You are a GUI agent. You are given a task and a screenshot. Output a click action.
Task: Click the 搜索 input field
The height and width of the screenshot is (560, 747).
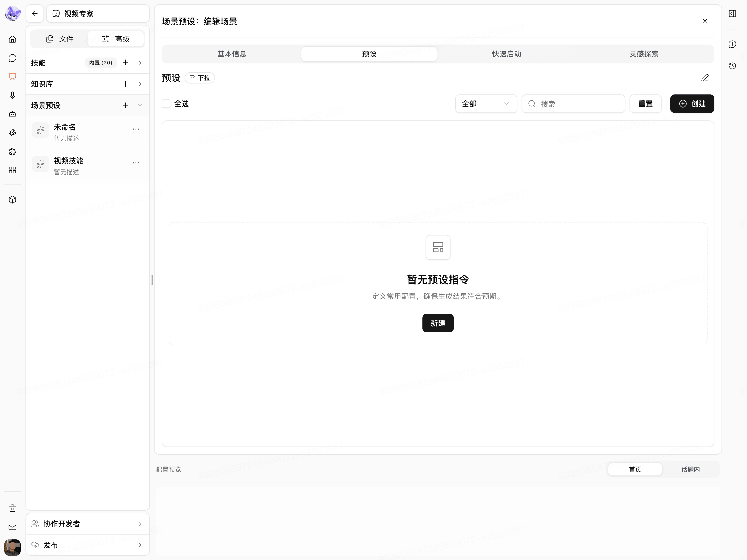point(574,104)
